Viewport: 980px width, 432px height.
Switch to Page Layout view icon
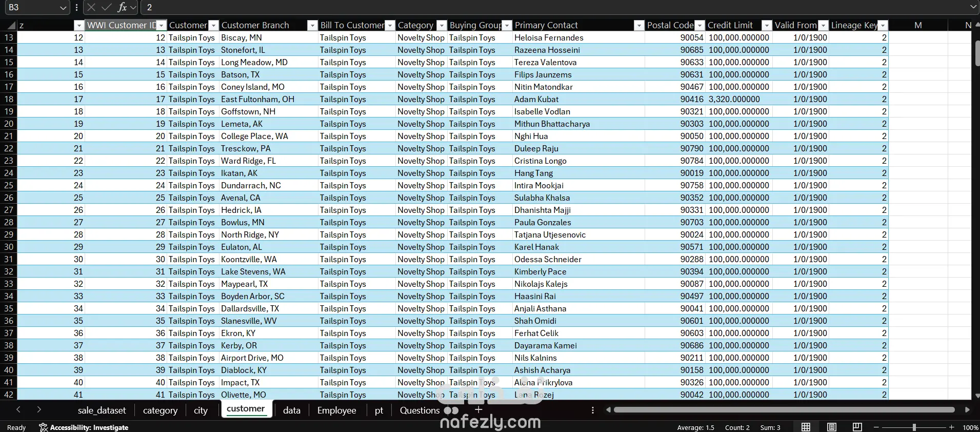click(832, 427)
